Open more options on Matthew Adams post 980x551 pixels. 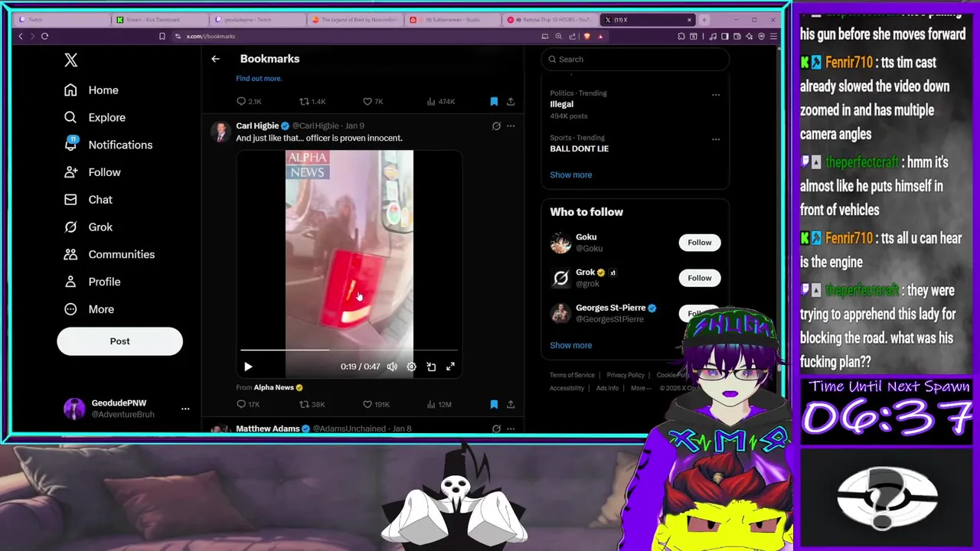click(511, 429)
